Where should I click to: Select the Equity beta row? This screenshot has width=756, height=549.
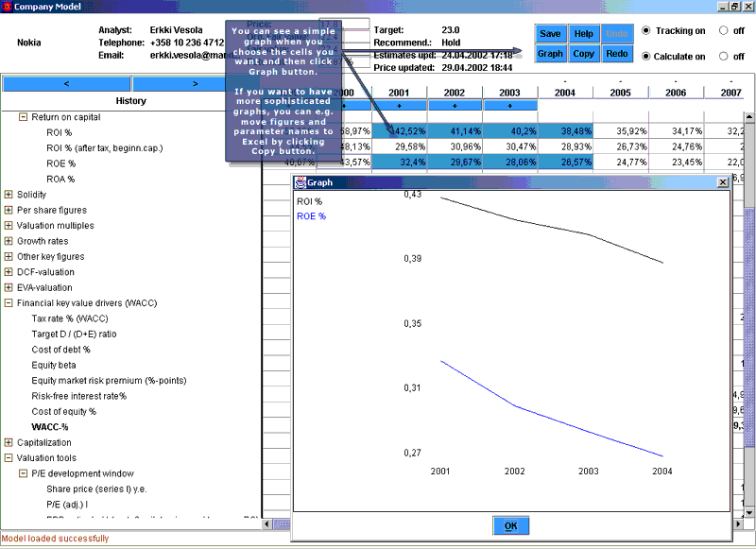pyautogui.click(x=54, y=365)
